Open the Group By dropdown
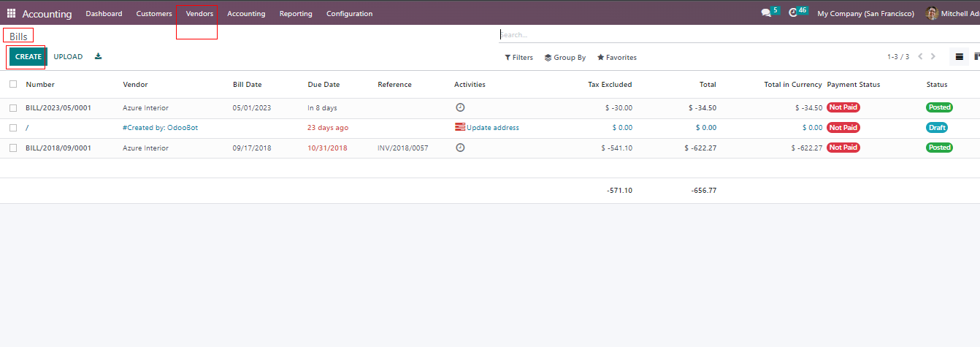 pos(565,58)
